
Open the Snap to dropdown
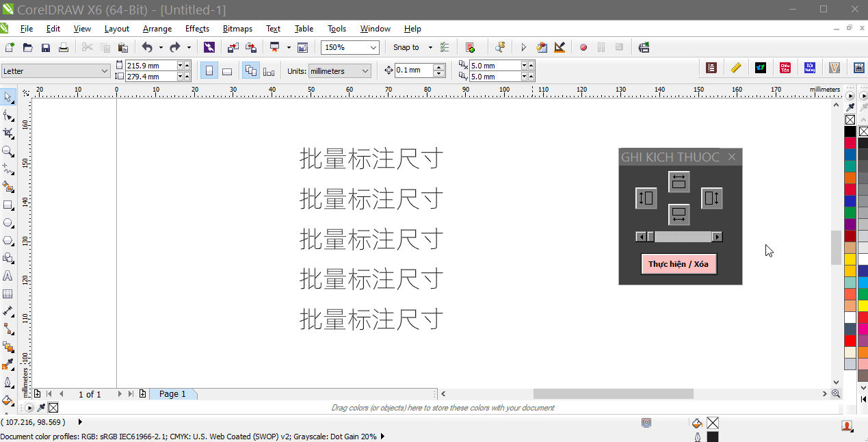[x=430, y=47]
